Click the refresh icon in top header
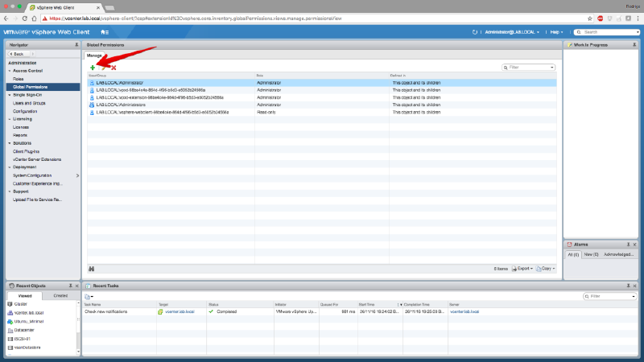 [475, 31]
